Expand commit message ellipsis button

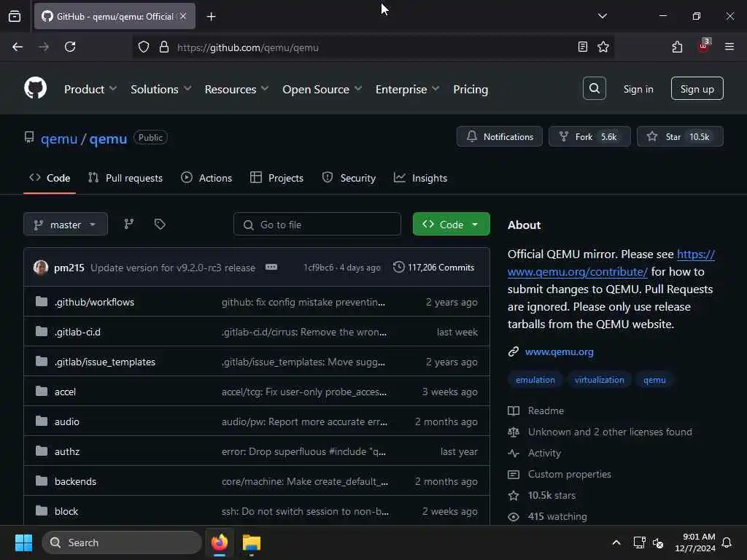click(x=271, y=267)
